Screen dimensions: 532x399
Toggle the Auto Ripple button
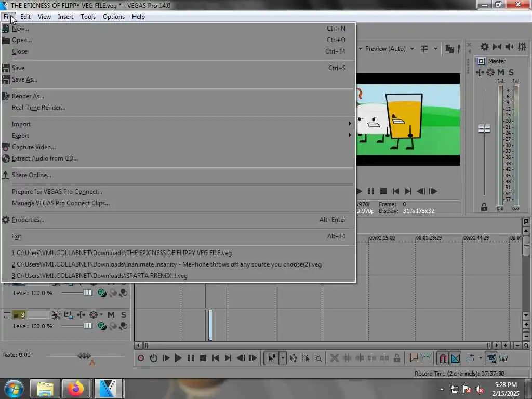point(470,358)
